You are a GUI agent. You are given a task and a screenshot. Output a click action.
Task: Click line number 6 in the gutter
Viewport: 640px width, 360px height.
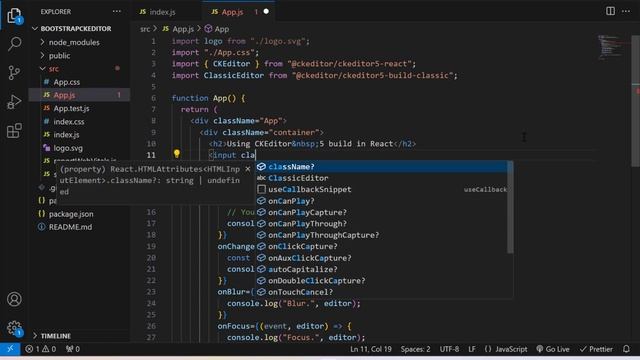[153, 98]
